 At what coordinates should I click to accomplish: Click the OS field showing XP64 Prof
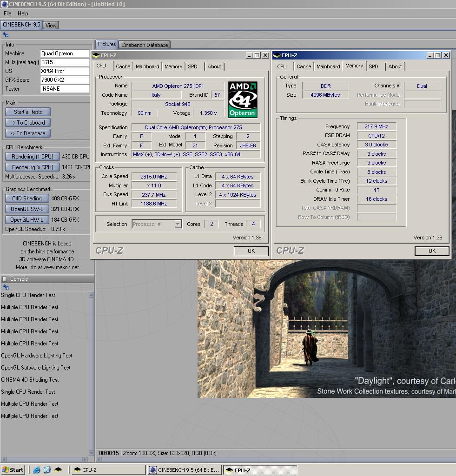click(x=65, y=71)
